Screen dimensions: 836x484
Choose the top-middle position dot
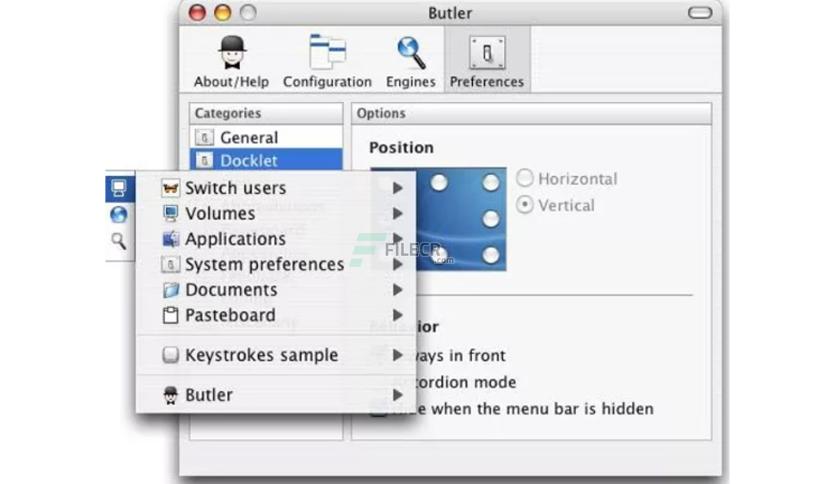[439, 182]
